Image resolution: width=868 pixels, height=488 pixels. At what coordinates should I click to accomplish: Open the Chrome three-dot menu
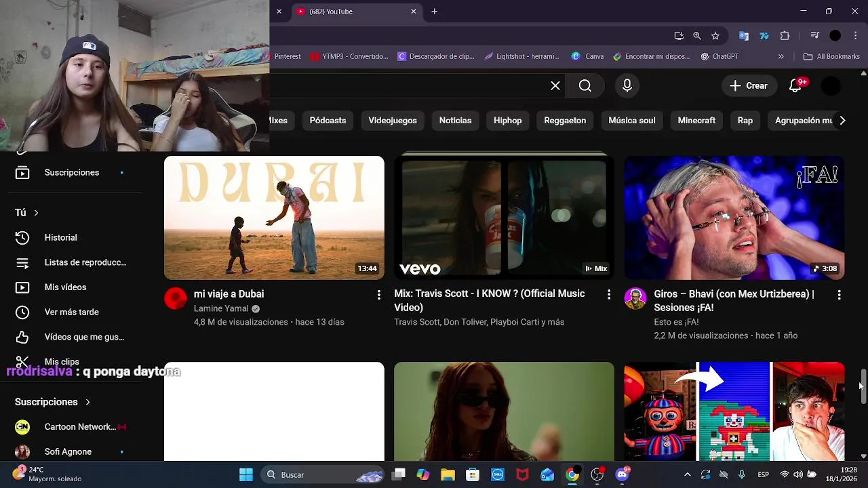click(x=854, y=35)
